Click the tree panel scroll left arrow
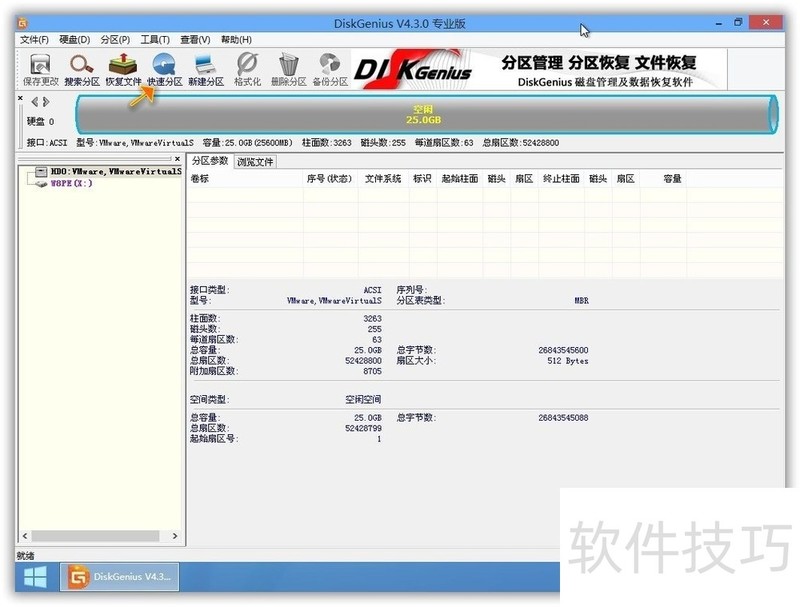 pos(25,536)
